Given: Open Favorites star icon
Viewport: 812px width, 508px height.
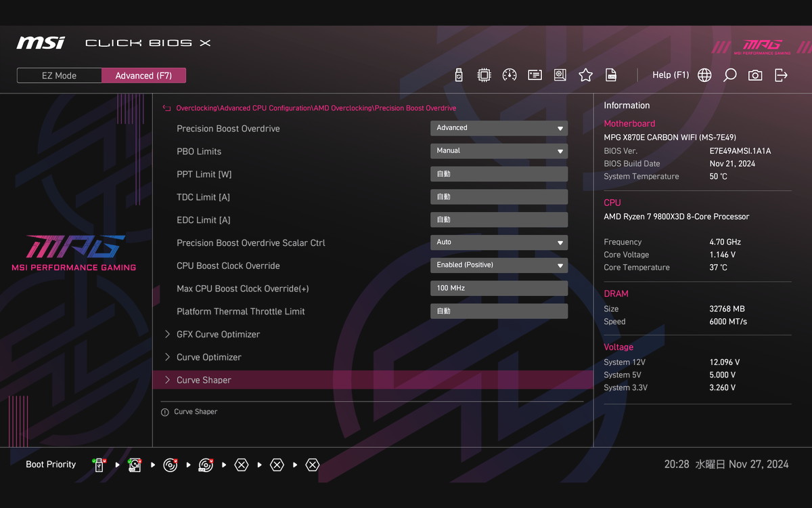Looking at the screenshot, I should (x=585, y=75).
